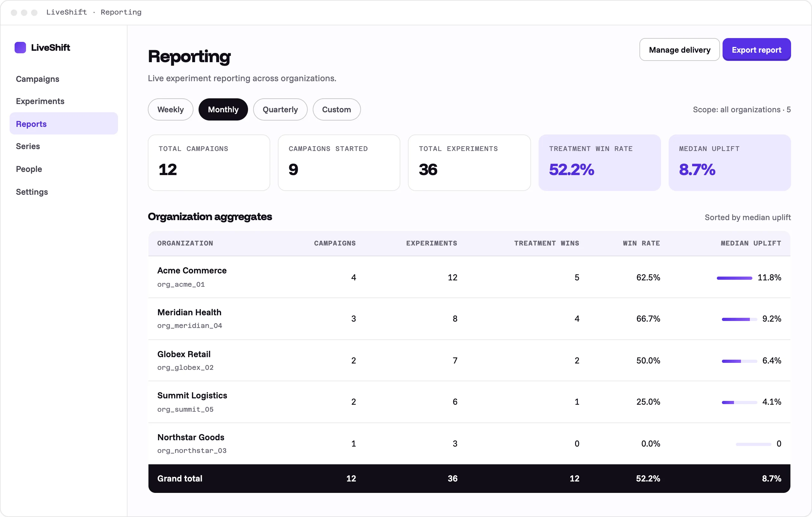Click the org_meridian_04 identifier
The height and width of the screenshot is (517, 812).
coord(190,326)
